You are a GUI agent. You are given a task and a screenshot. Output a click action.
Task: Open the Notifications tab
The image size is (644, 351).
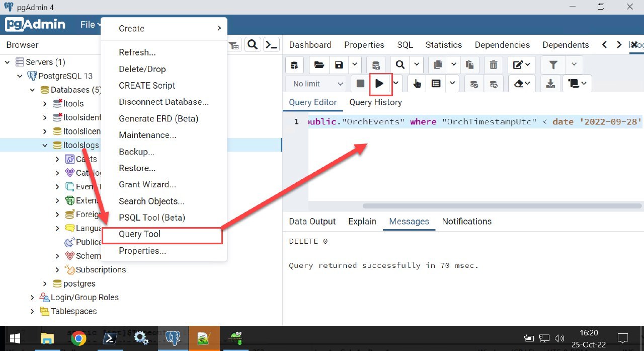pyautogui.click(x=467, y=222)
